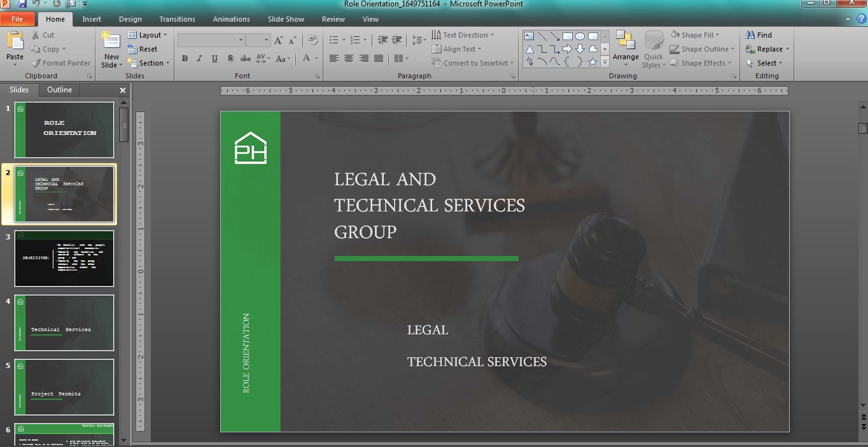868x447 pixels.
Task: Select the 5-point star shape
Action: pyautogui.click(x=592, y=62)
